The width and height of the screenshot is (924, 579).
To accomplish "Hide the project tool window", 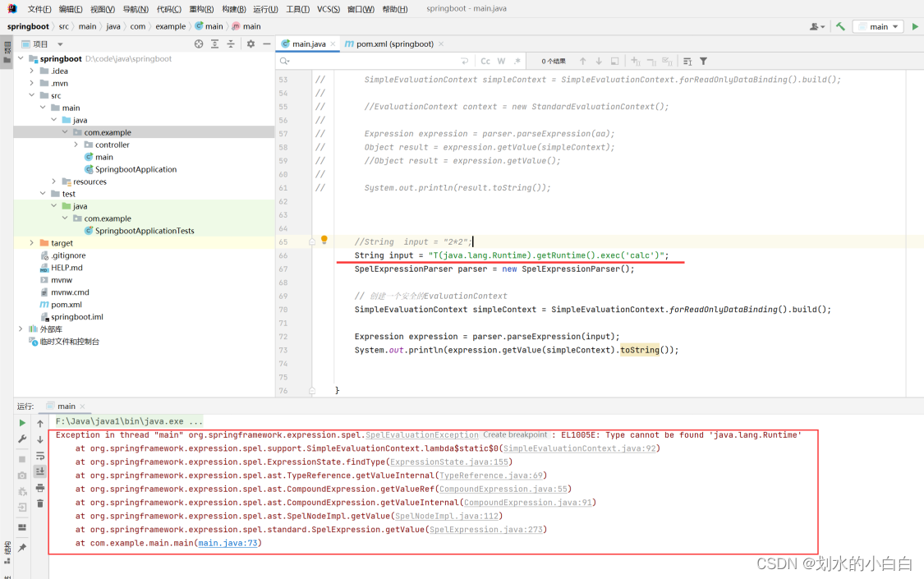I will pos(266,44).
